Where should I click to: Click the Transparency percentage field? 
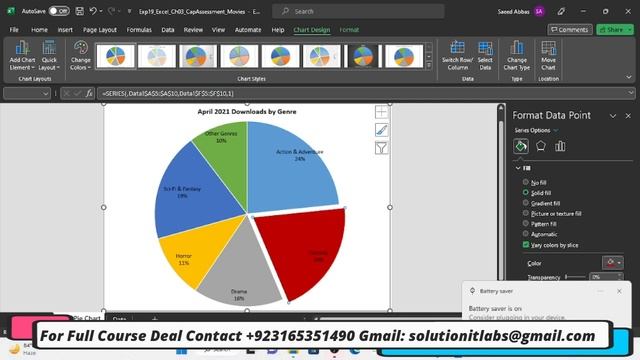(603, 277)
